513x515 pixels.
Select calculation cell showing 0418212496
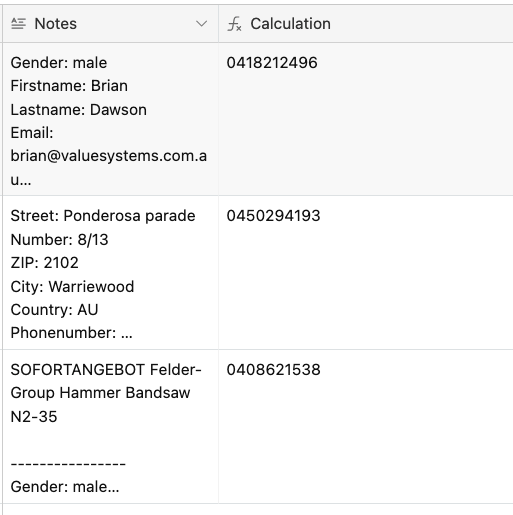pyautogui.click(x=366, y=119)
